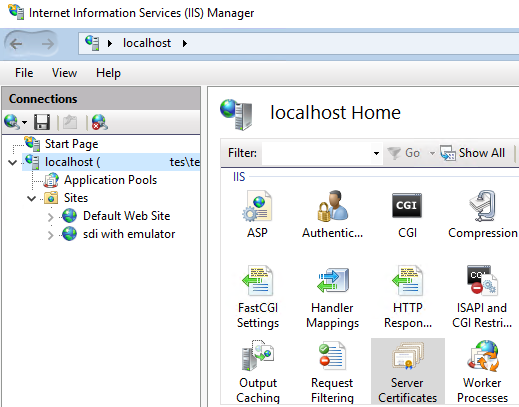Viewport: 519px width, 407px height.
Task: Select the localhost server tree node
Action: [111, 162]
